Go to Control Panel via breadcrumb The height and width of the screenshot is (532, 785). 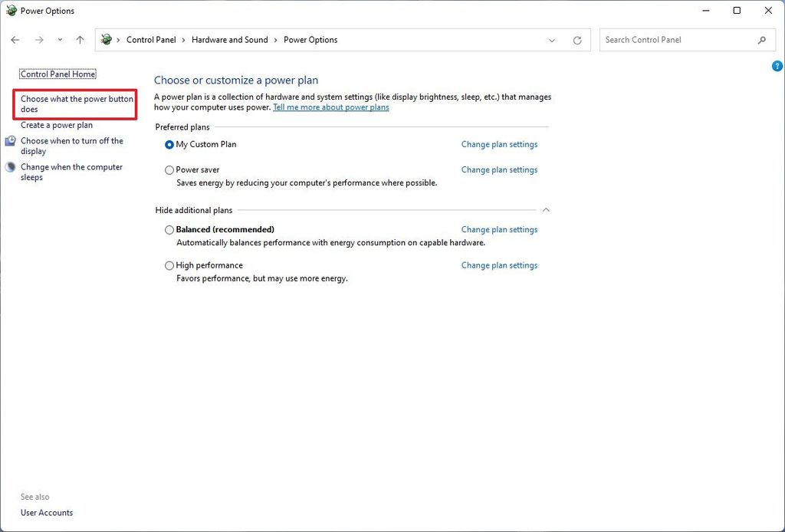tap(151, 39)
